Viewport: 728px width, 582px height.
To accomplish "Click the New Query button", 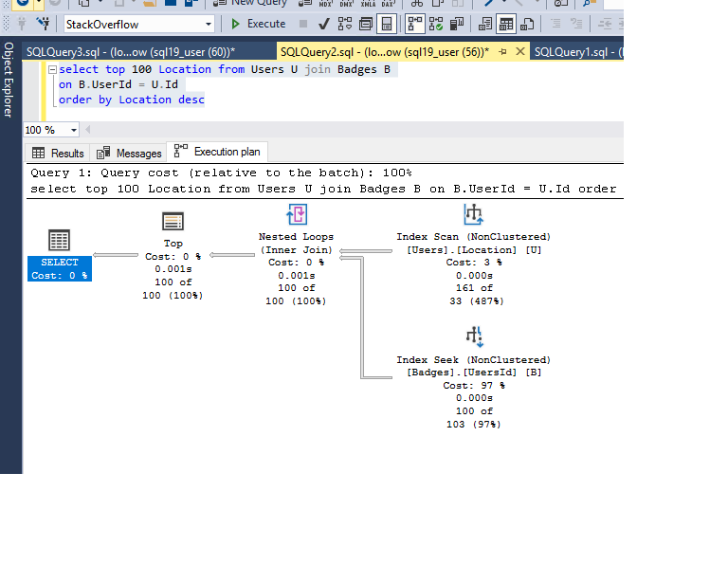I will pyautogui.click(x=250, y=3).
